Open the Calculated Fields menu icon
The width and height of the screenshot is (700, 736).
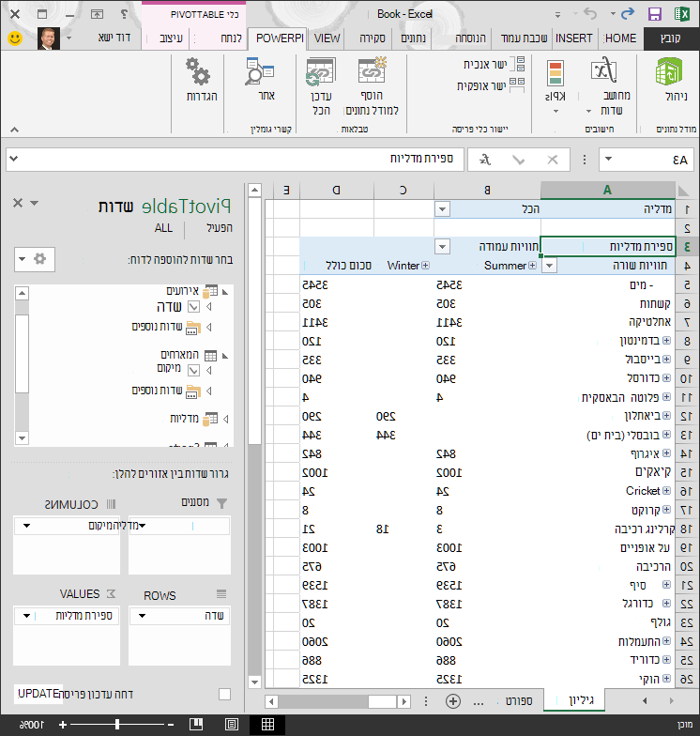pyautogui.click(x=604, y=70)
